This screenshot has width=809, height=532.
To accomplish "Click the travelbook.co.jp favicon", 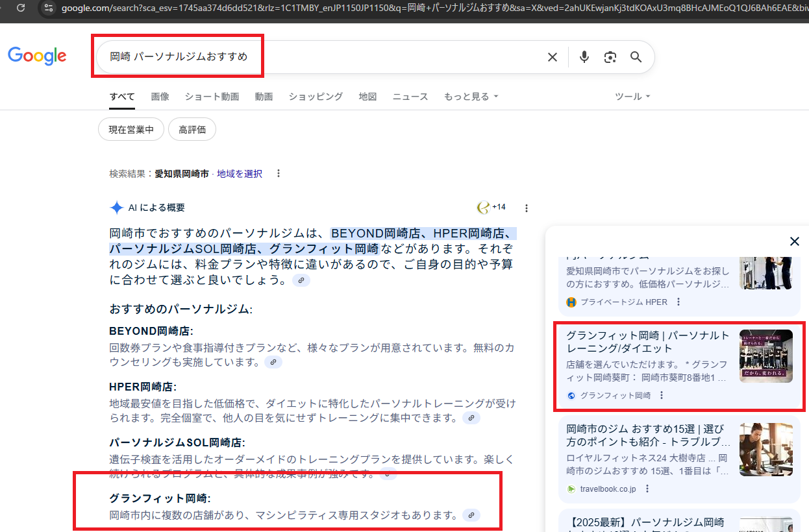I will coord(571,489).
